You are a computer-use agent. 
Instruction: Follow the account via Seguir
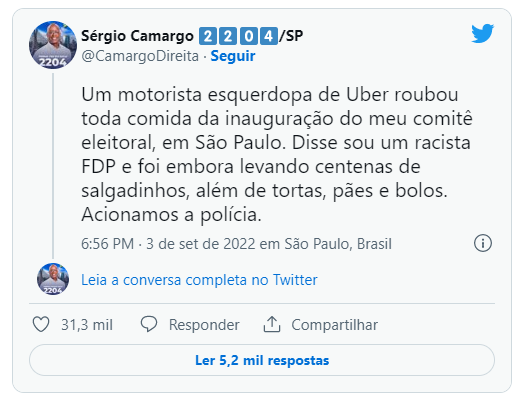pyautogui.click(x=233, y=56)
